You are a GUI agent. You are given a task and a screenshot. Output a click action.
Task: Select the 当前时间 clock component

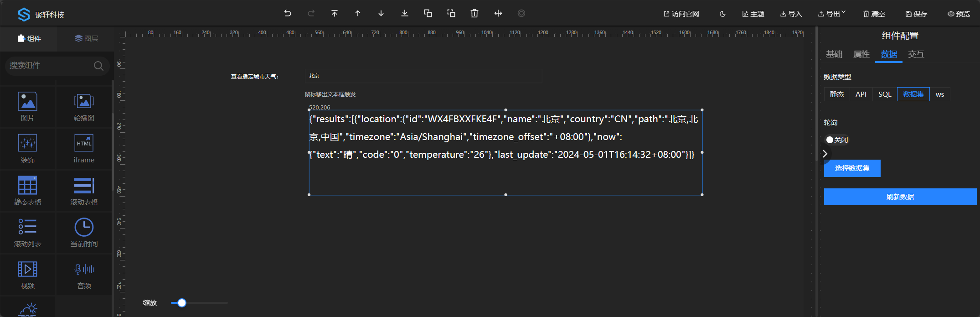84,232
